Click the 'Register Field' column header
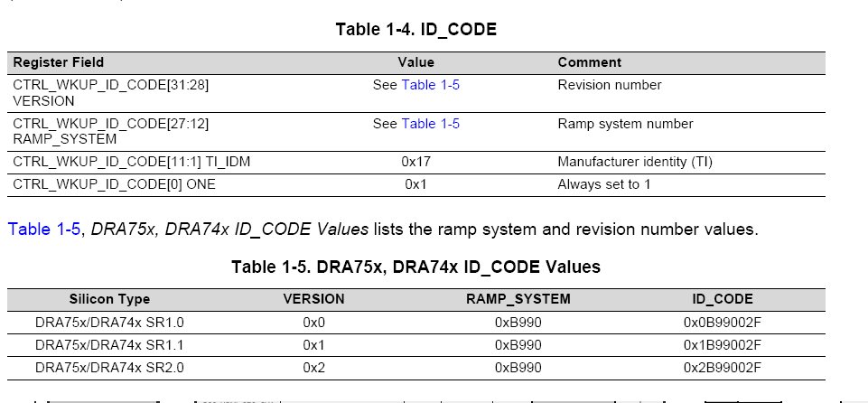The image size is (868, 403). 58,62
